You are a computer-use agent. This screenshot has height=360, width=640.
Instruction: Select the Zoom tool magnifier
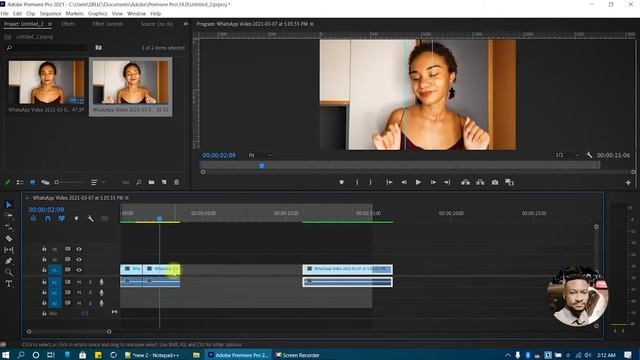9,272
